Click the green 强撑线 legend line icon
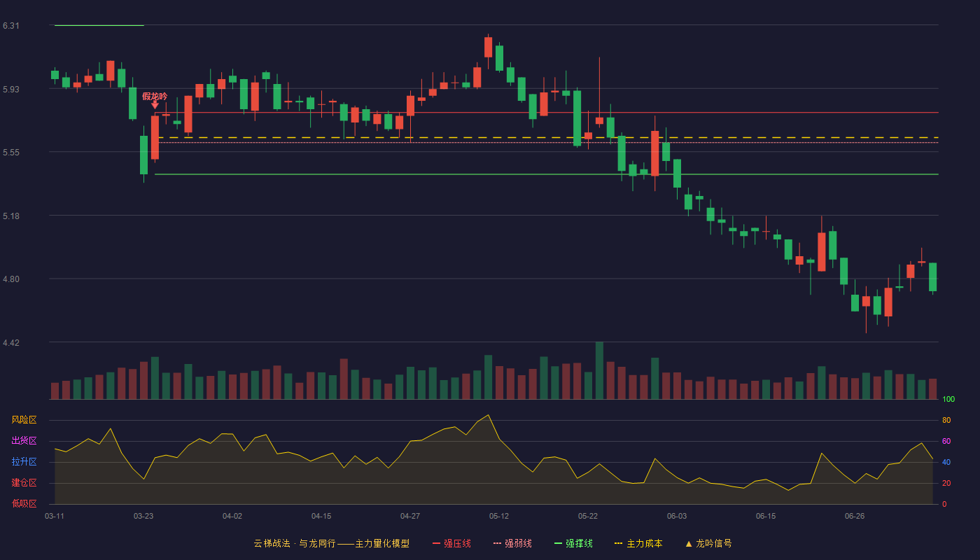Image resolution: width=980 pixels, height=560 pixels. click(558, 543)
